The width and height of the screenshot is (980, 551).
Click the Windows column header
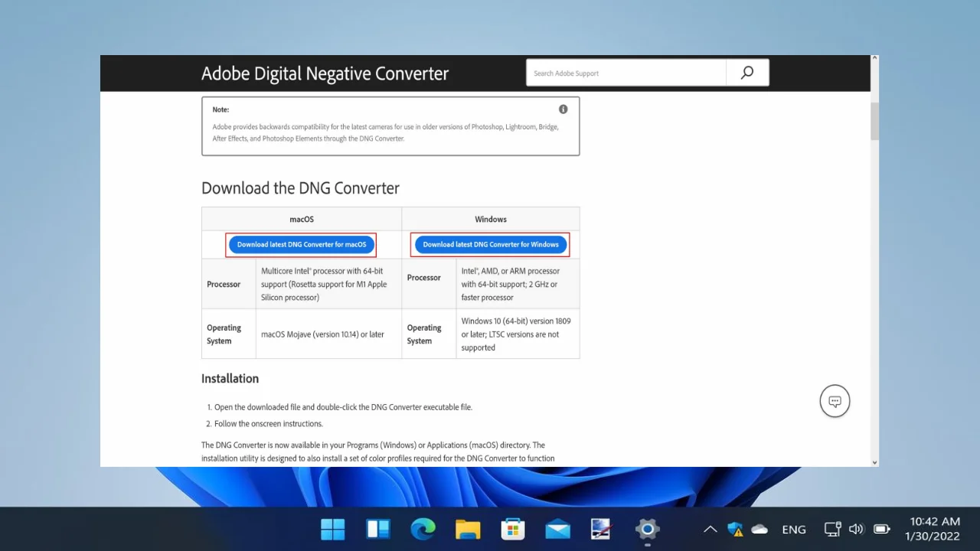491,219
